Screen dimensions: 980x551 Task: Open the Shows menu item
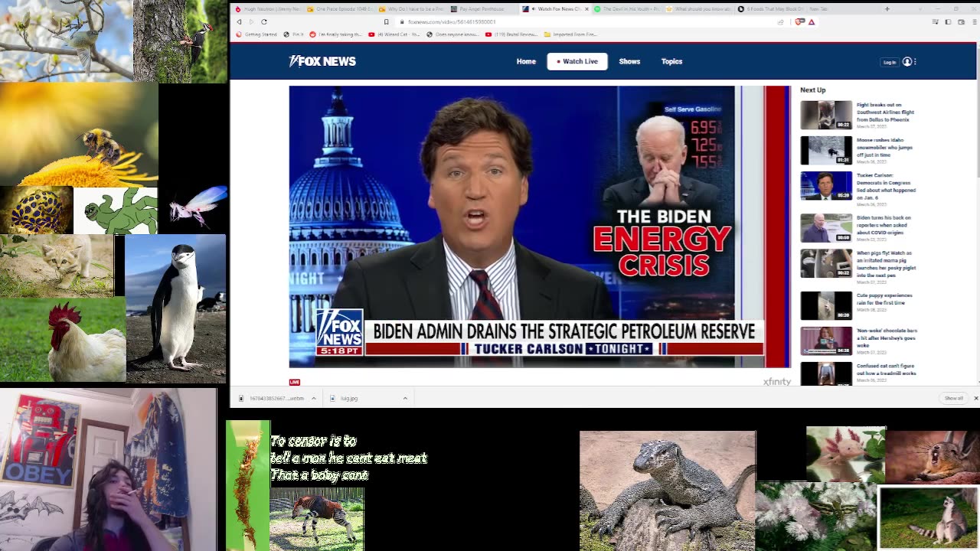629,61
